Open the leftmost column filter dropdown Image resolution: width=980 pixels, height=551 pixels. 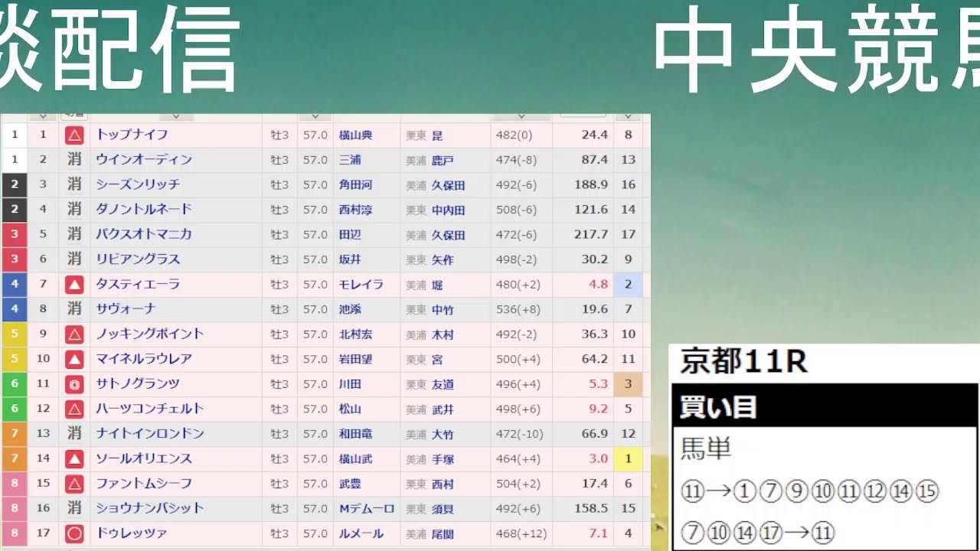tap(42, 115)
